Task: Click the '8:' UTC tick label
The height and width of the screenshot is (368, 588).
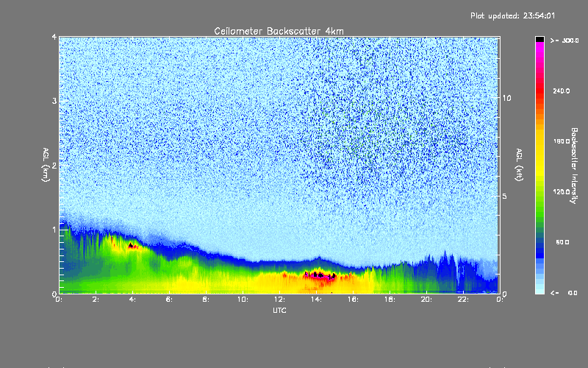Action: pos(207,300)
